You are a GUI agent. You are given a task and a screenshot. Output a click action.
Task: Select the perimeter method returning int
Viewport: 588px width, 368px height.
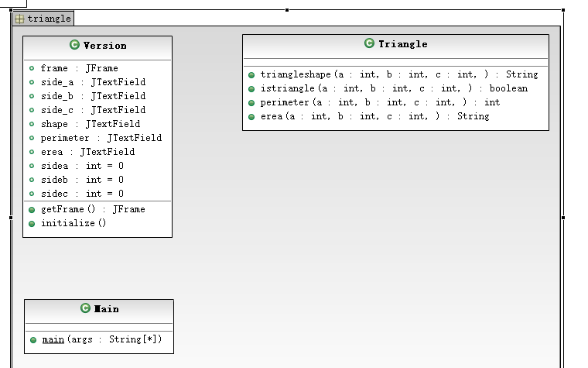(380, 102)
